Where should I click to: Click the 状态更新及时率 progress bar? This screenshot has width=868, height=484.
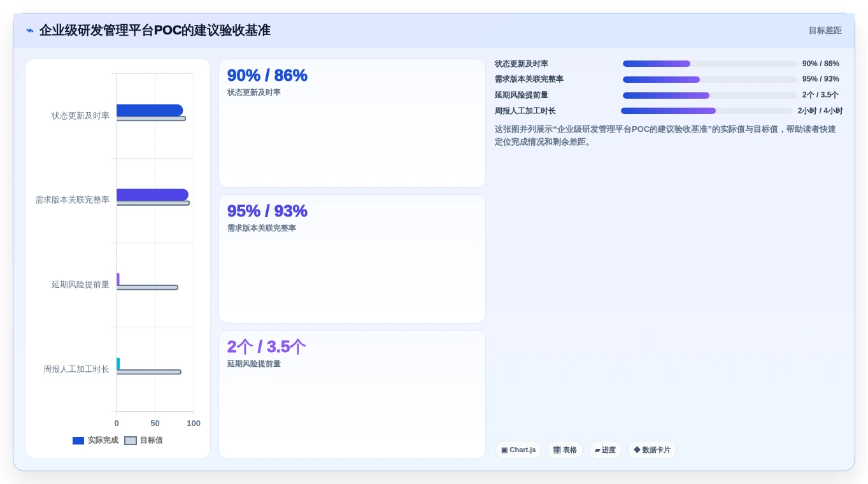[710, 64]
